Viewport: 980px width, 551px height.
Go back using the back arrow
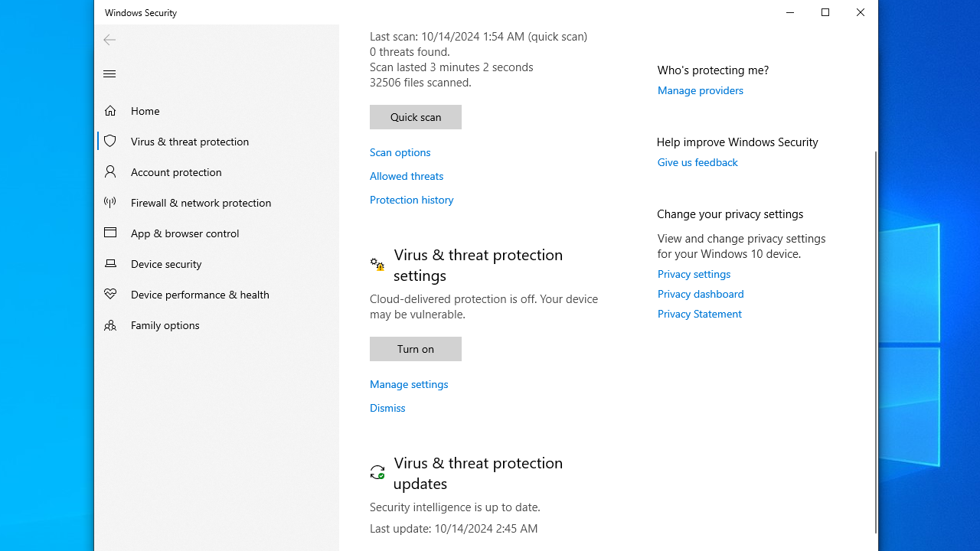click(x=109, y=40)
